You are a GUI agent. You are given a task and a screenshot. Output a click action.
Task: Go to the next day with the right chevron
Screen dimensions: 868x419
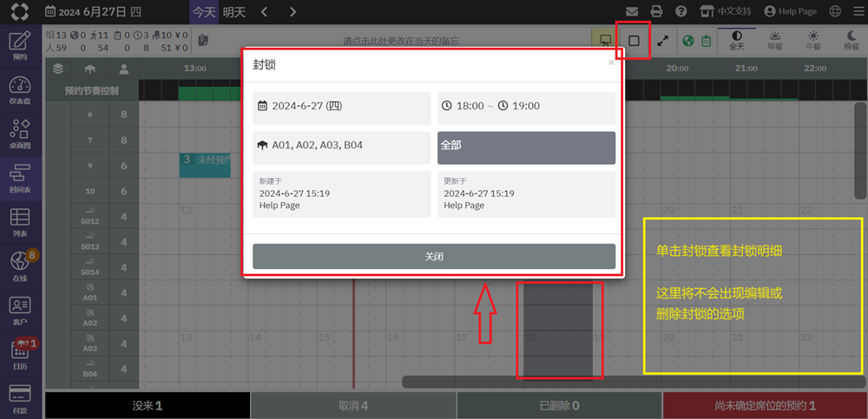(x=293, y=11)
